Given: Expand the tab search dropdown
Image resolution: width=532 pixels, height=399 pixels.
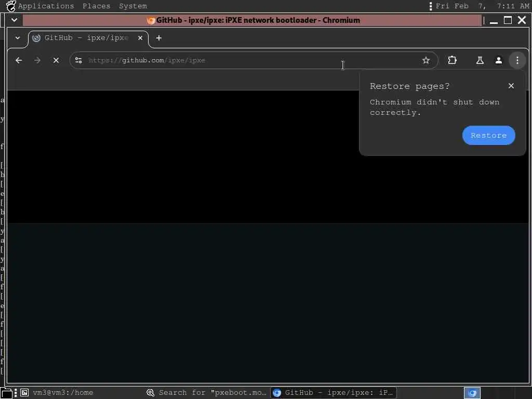Looking at the screenshot, I should pyautogui.click(x=18, y=38).
